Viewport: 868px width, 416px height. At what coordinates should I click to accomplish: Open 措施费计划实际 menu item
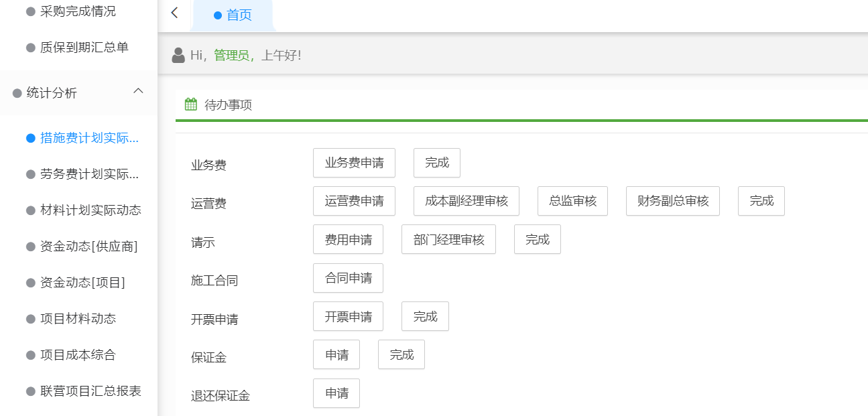pos(89,138)
